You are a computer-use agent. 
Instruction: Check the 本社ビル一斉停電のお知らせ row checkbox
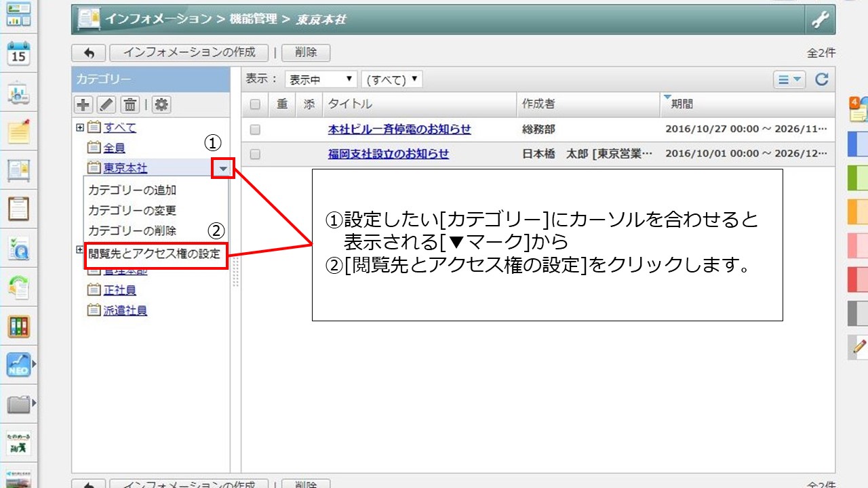coord(255,129)
